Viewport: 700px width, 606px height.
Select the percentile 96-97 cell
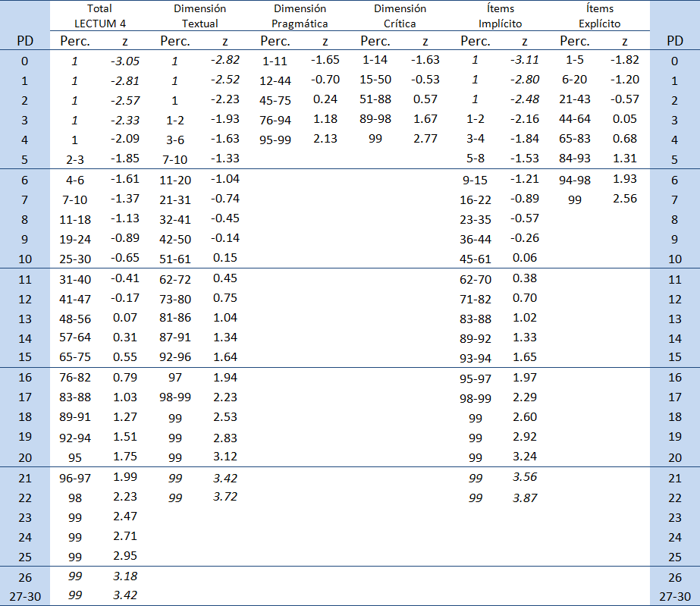click(75, 478)
